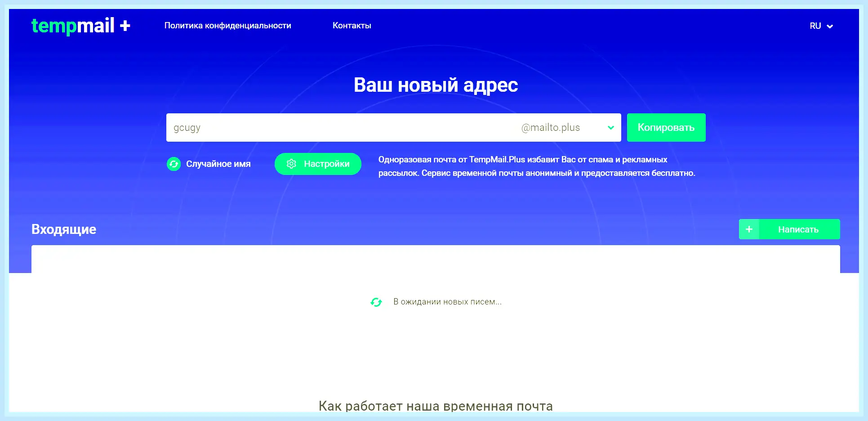
Task: Click the Копировать button
Action: click(x=666, y=127)
